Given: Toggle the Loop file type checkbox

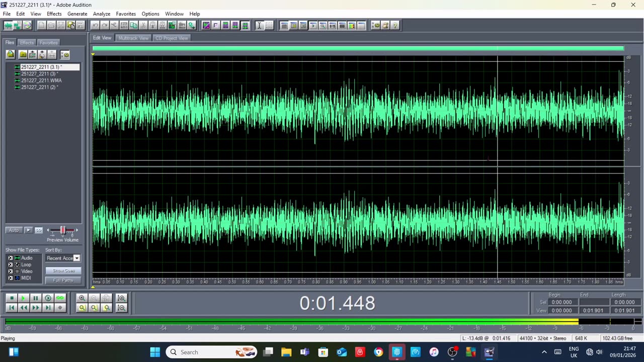Looking at the screenshot, I should (10, 264).
